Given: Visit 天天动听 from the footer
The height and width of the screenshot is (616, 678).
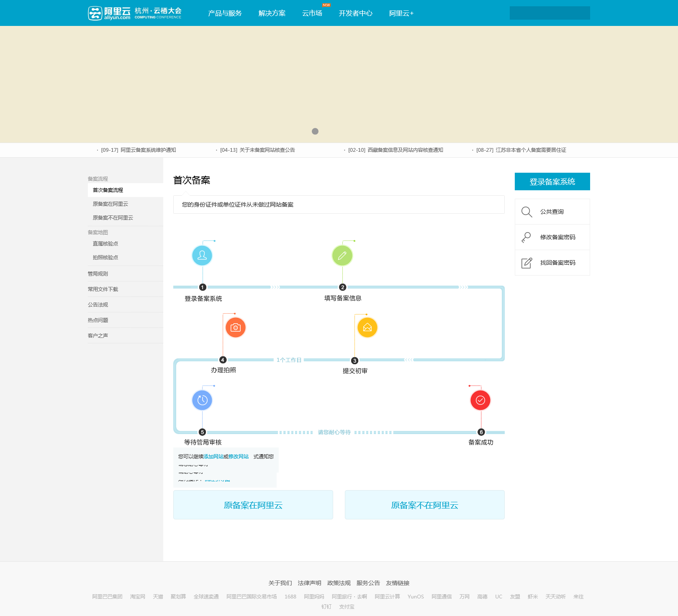Looking at the screenshot, I should pos(555,597).
